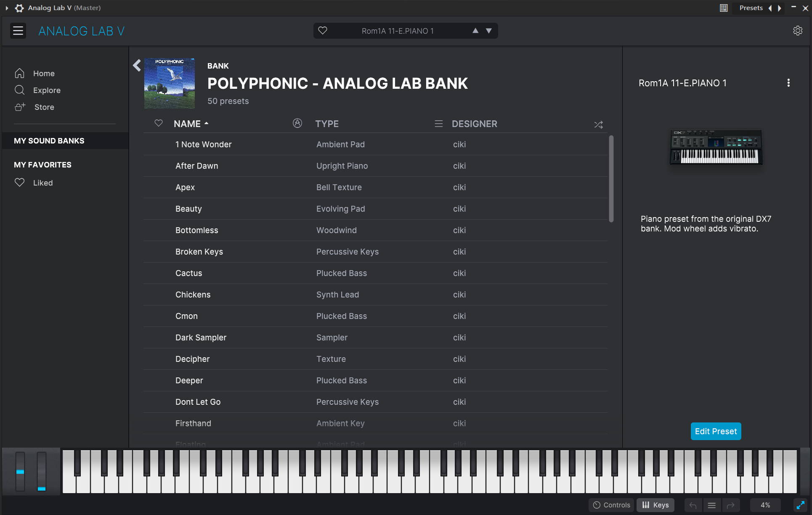Select previous preset with up arrow
This screenshot has width=812, height=515.
475,31
